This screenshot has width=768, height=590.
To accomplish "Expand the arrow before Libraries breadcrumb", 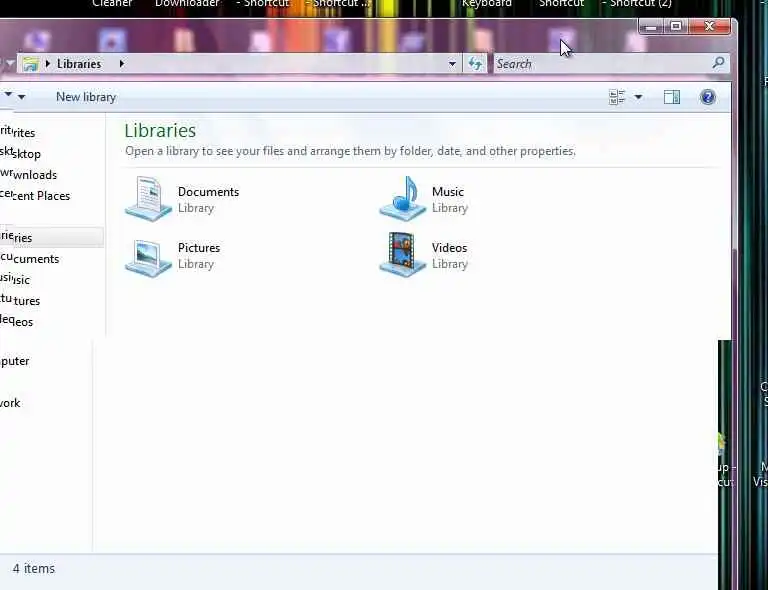I will point(48,64).
